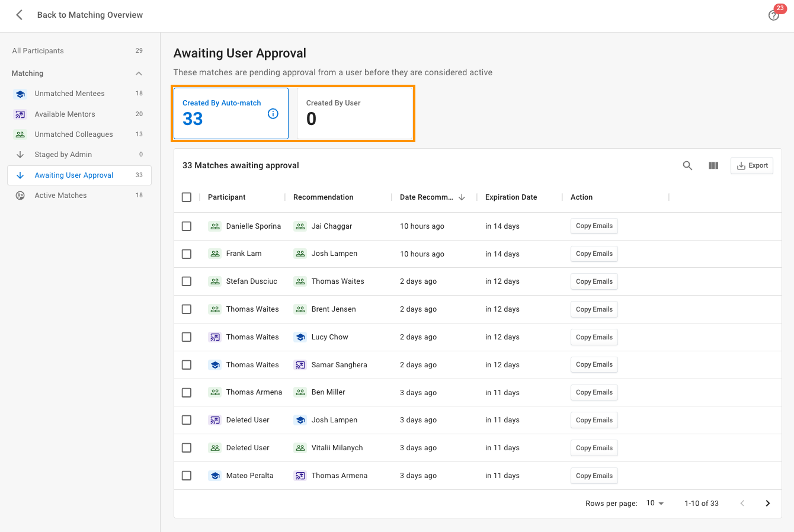Click mentee icon beside Lucy Chow
The image size is (794, 532).
[300, 337]
